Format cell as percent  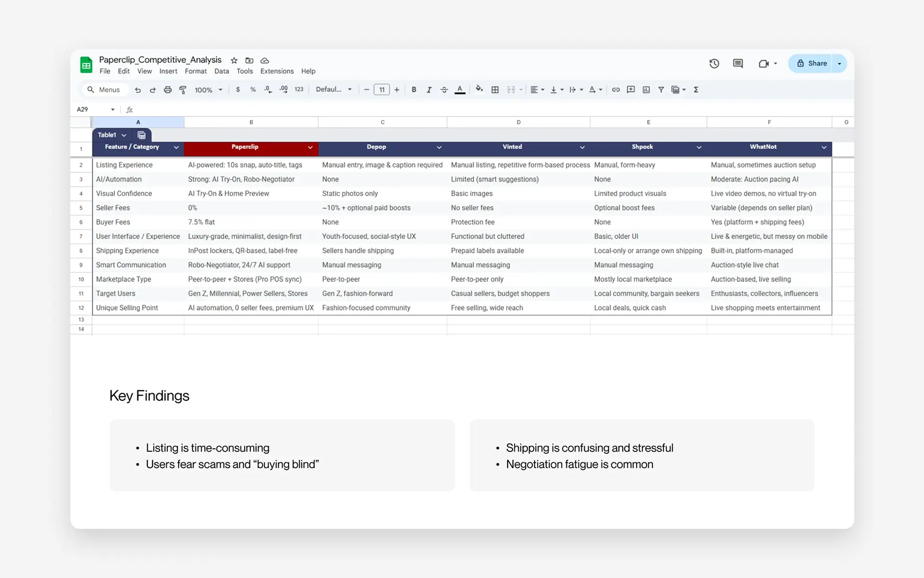coord(253,90)
